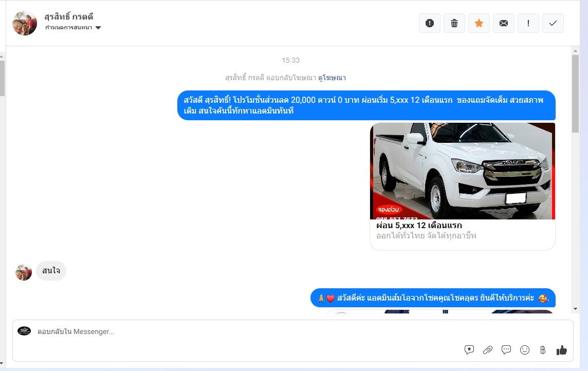Open the ดูโฆษณา ad link

(x=332, y=78)
